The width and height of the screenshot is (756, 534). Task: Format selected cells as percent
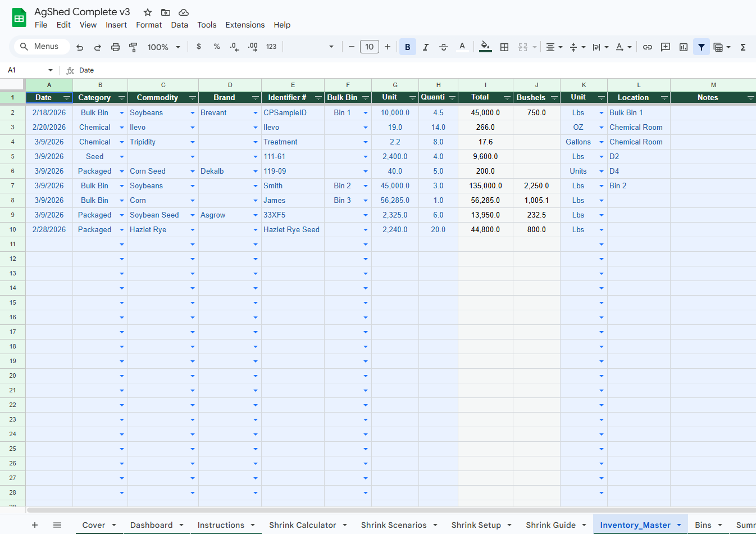tap(217, 47)
